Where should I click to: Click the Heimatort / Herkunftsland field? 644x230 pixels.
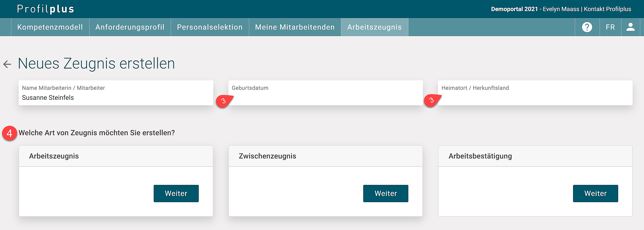[535, 97]
